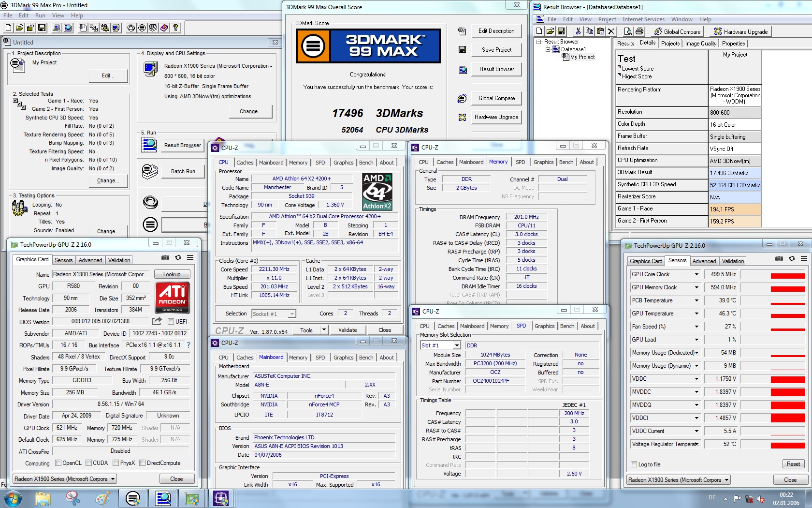The width and height of the screenshot is (812, 508).
Task: Click the GPU-Z screenshot camera icon in left window
Action: pos(165,257)
